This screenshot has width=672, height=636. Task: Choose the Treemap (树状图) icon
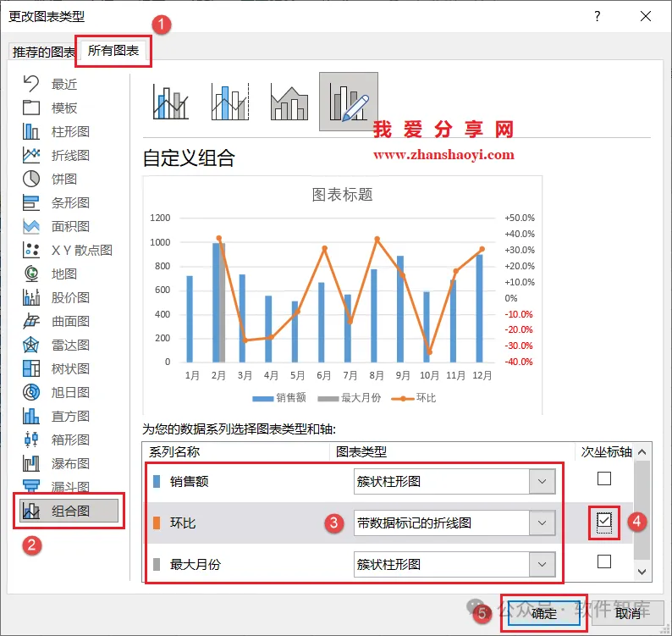(x=30, y=368)
